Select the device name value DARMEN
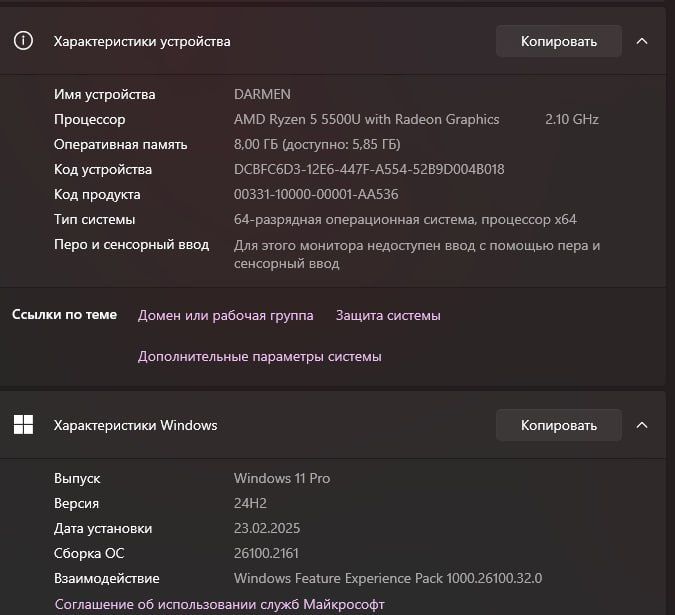The image size is (675, 615). (x=262, y=94)
